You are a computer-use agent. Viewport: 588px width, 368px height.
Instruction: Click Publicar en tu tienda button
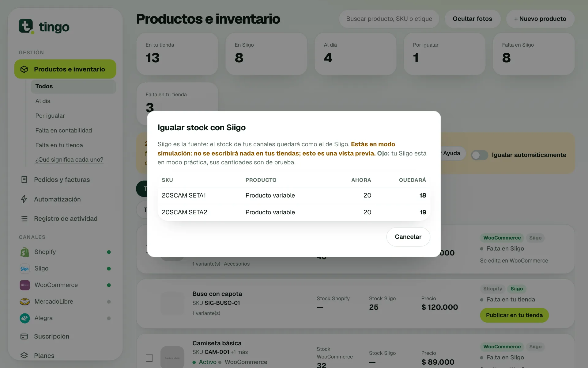(x=514, y=315)
